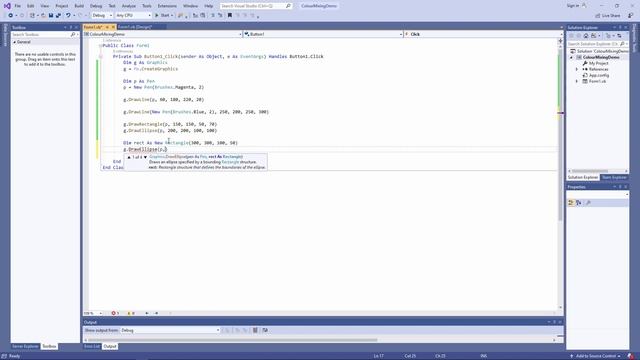Click the Start debugging button
Screen dimensions: 640x360
pyautogui.click(x=164, y=15)
